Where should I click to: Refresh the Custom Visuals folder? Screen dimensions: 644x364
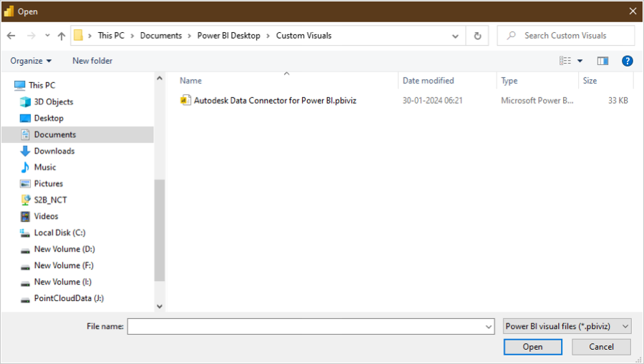(477, 36)
